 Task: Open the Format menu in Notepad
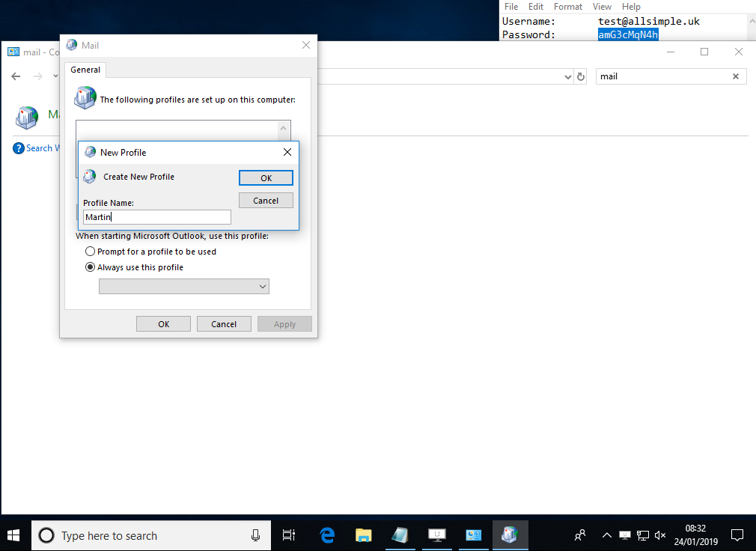coord(568,7)
